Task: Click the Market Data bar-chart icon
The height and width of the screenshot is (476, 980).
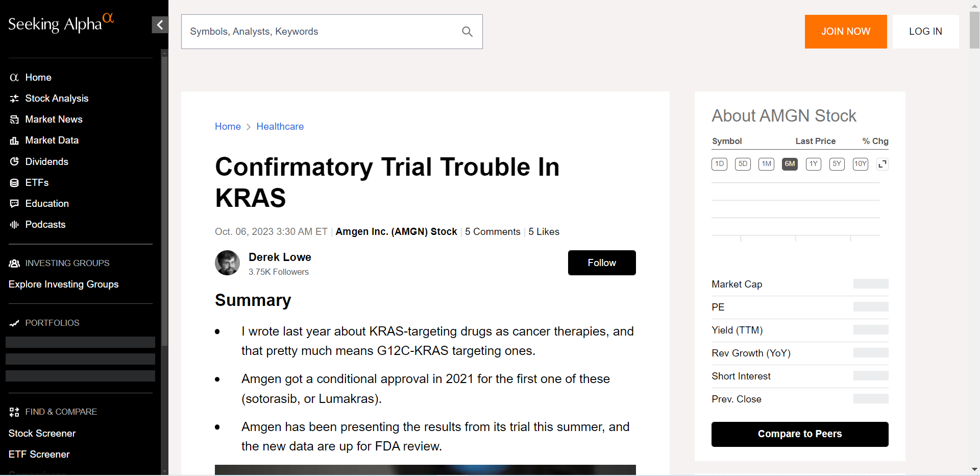Action: pyautogui.click(x=14, y=140)
